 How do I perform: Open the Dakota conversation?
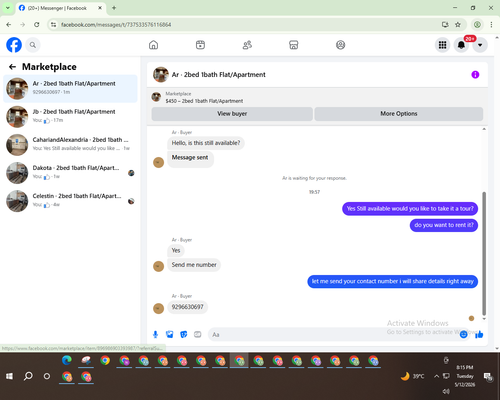tap(70, 173)
